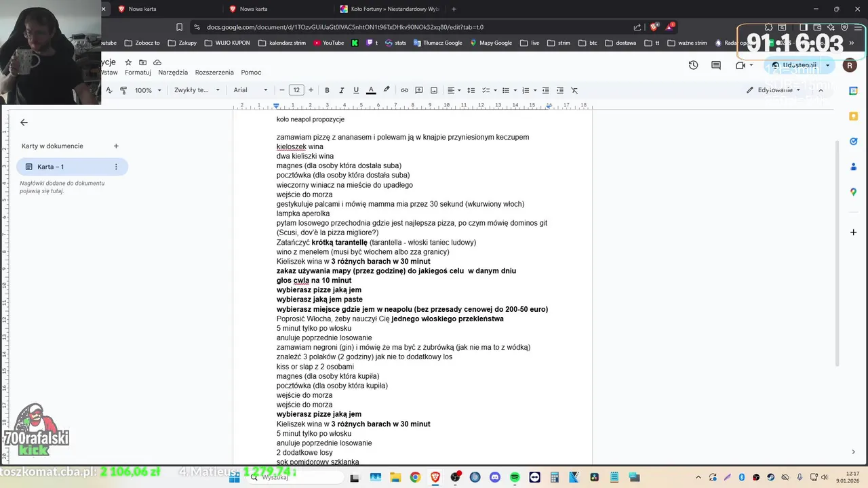Open the text alignment dropdown

tap(454, 90)
